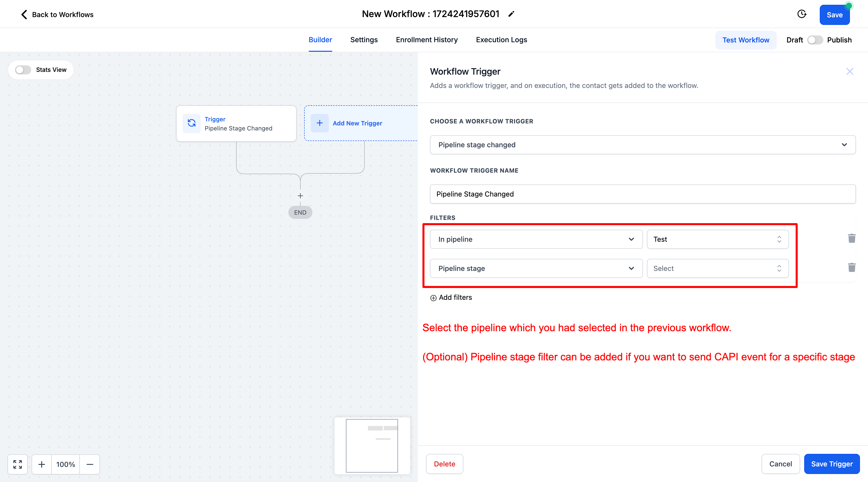Expand the In pipeline filter dropdown
The width and height of the screenshot is (868, 482).
536,239
